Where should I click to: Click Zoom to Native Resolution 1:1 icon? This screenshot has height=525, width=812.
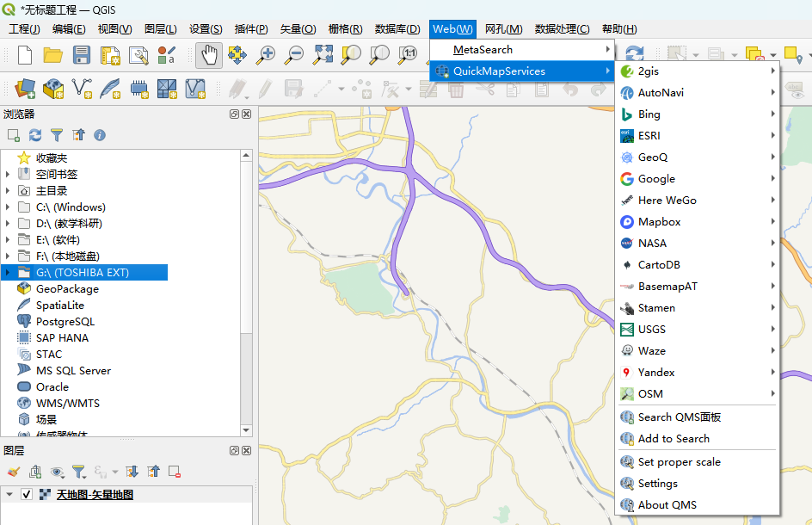pyautogui.click(x=408, y=54)
